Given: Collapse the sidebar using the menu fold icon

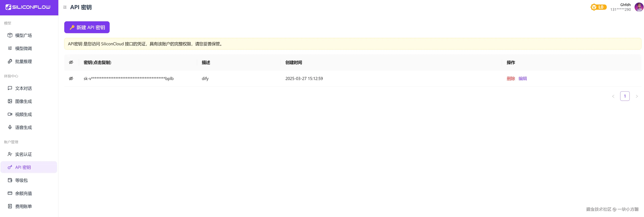Looking at the screenshot, I should pos(65,7).
